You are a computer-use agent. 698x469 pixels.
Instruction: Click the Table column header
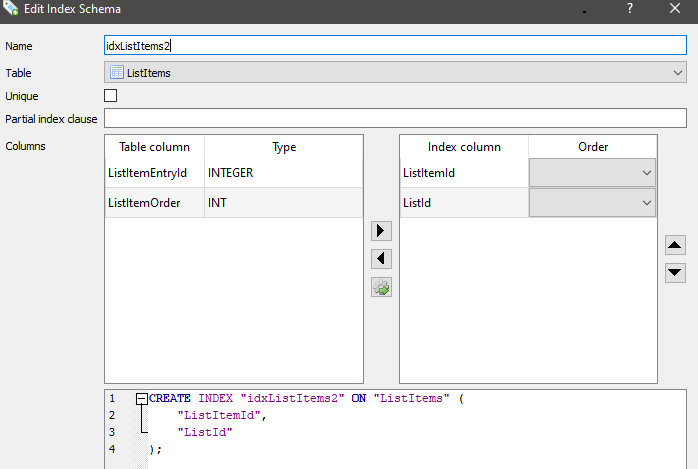click(x=154, y=147)
